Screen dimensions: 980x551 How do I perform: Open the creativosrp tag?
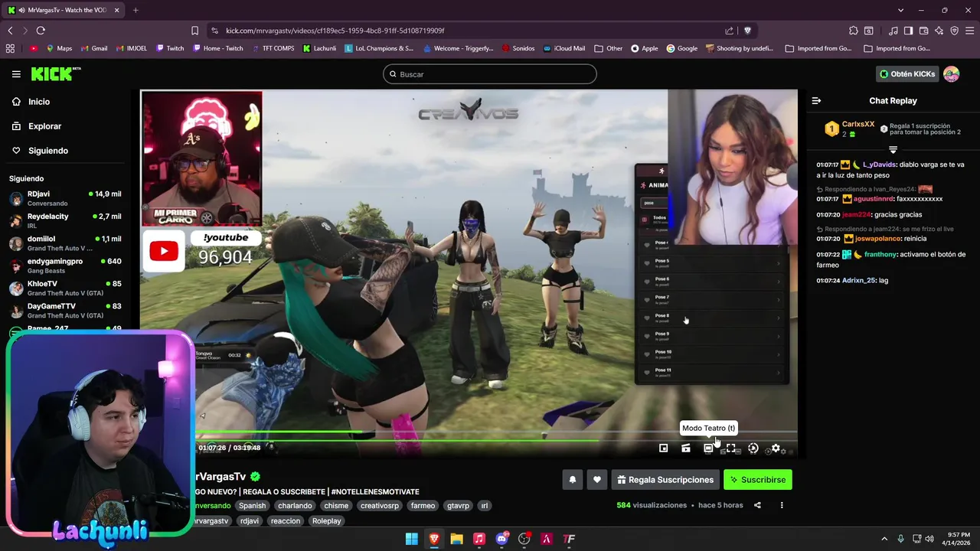point(380,506)
